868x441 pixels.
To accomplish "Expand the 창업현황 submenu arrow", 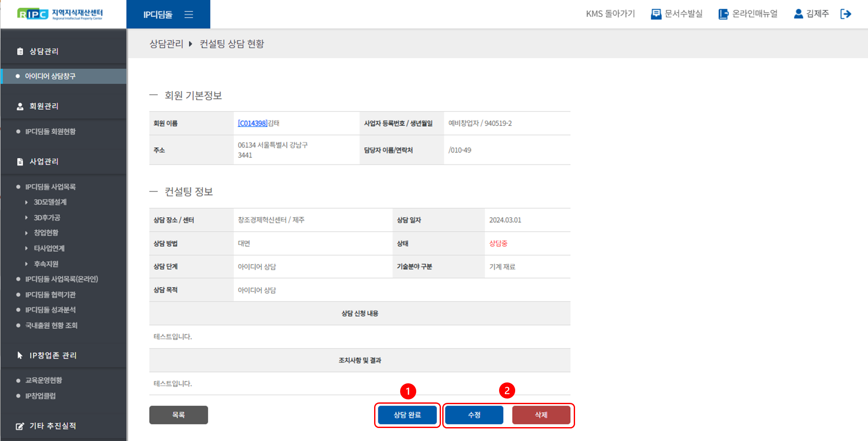I will click(26, 233).
